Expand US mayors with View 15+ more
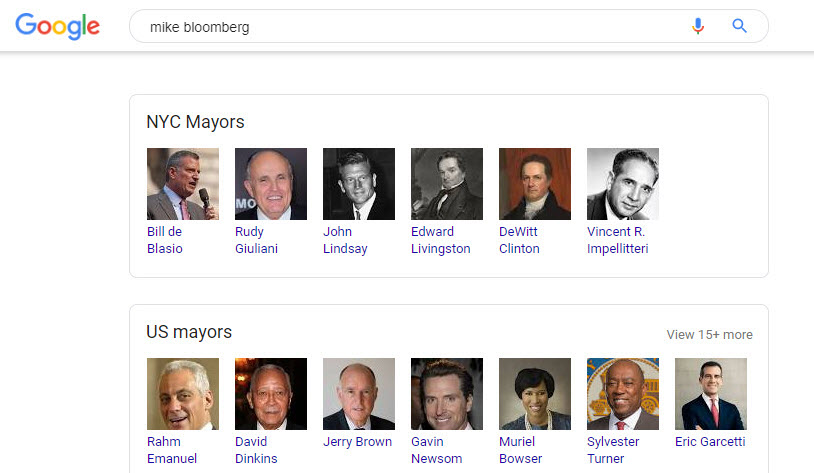The width and height of the screenshot is (814, 473). tap(709, 335)
